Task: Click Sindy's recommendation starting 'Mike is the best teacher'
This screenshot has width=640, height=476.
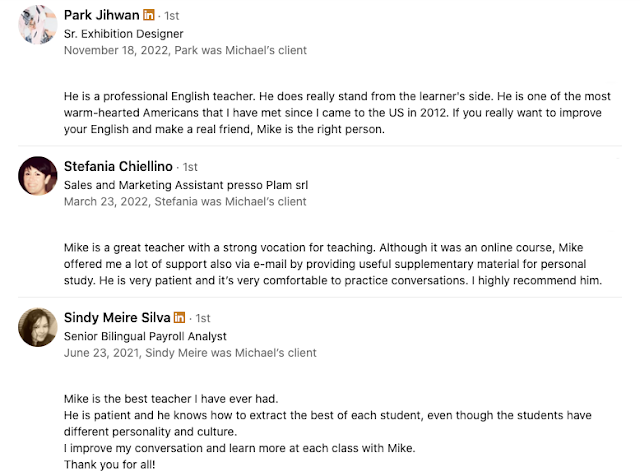Action: click(x=327, y=432)
